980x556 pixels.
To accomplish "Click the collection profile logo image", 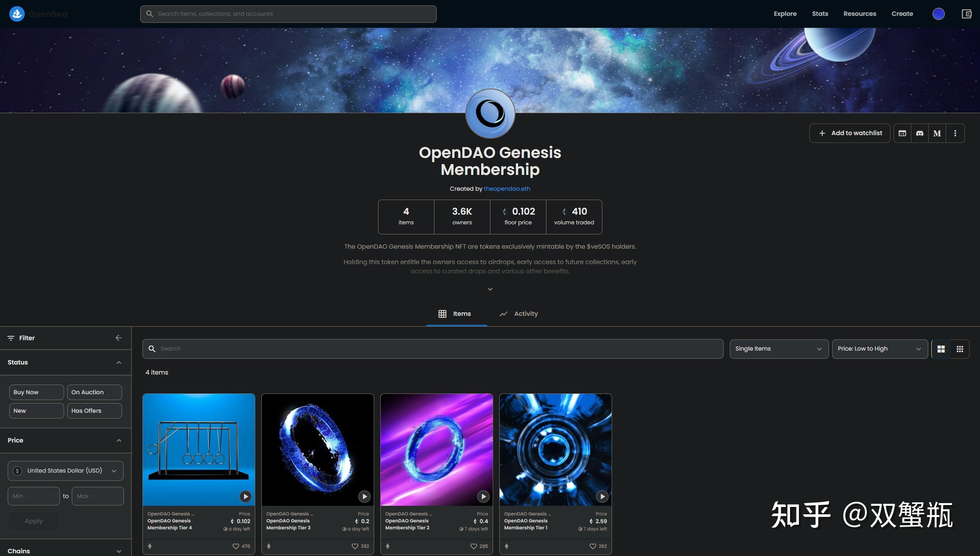I will 490,114.
